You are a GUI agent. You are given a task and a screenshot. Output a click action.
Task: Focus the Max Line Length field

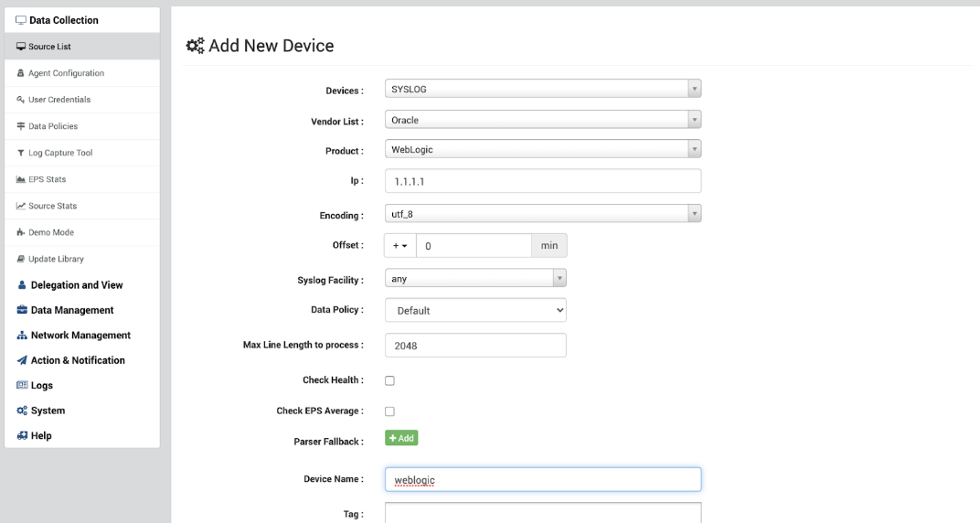(x=475, y=346)
